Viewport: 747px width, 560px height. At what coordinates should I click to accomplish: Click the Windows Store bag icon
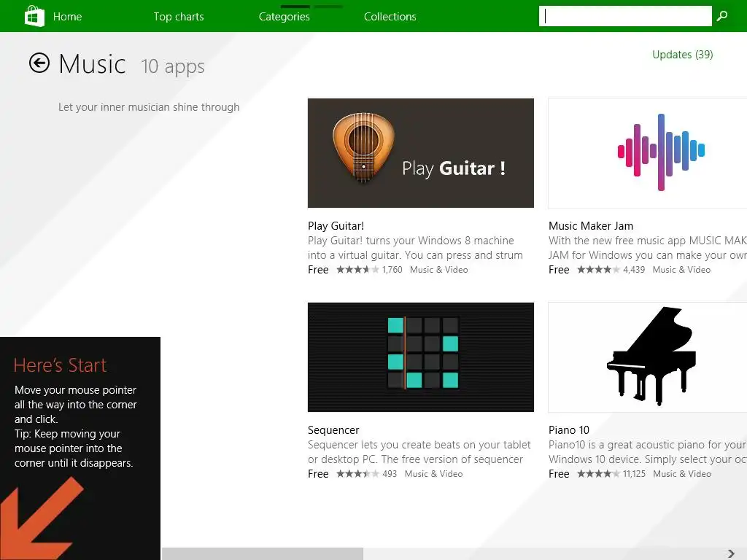34,16
